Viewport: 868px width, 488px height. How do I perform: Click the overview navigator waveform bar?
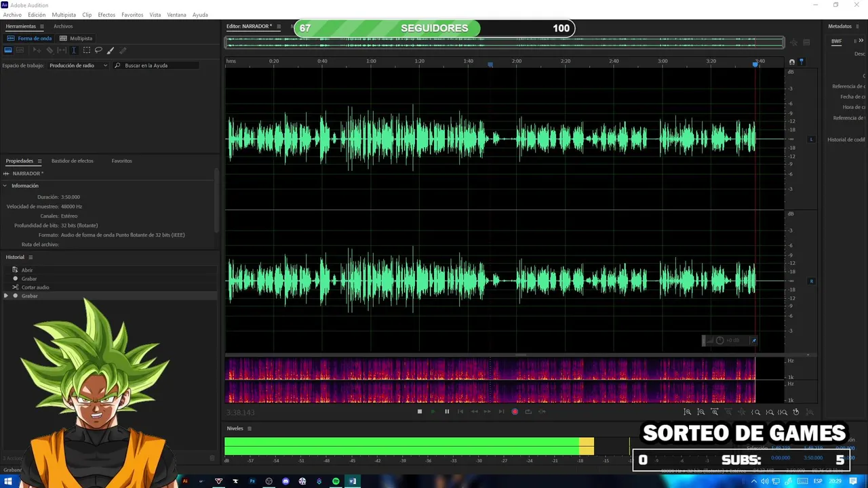coord(505,42)
